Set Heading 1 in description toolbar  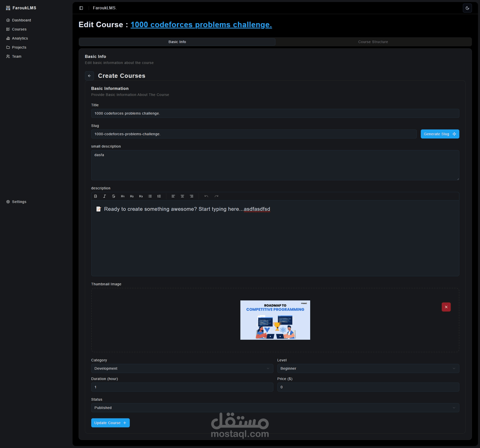click(x=123, y=196)
